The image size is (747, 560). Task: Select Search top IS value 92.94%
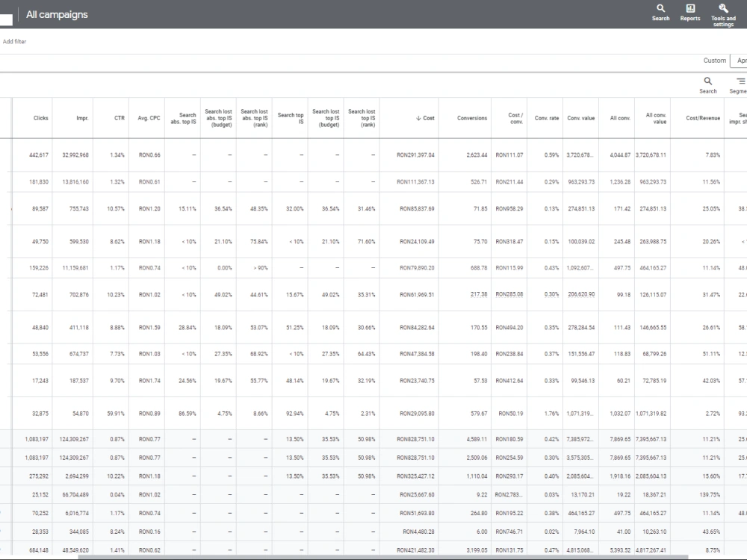(x=294, y=414)
